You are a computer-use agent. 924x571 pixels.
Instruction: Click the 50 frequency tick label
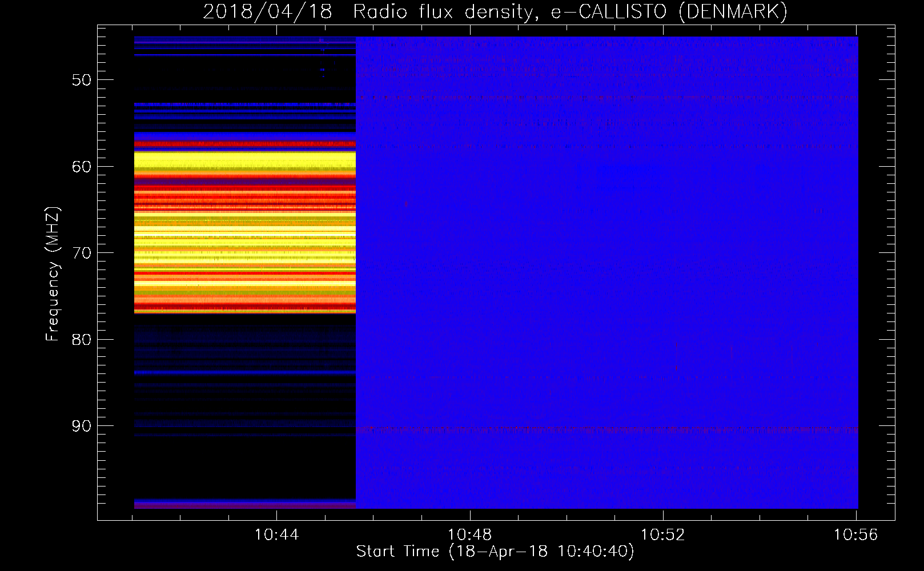82,80
